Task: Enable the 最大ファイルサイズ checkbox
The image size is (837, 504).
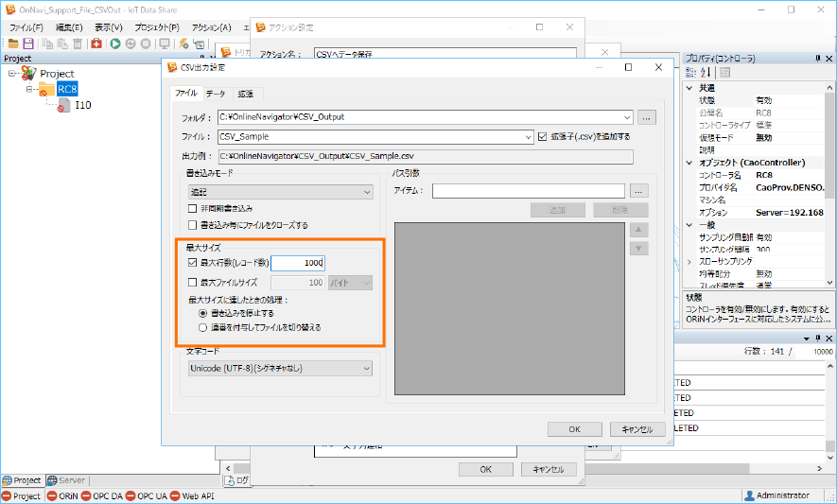Action: [193, 283]
